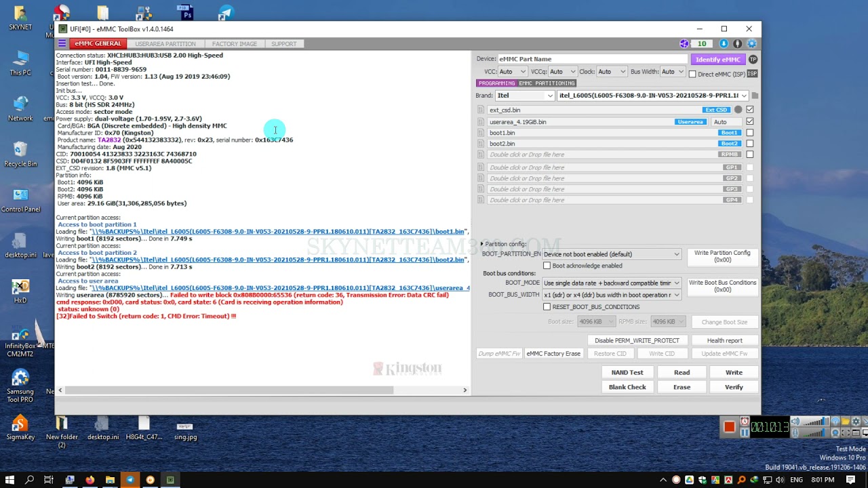The width and height of the screenshot is (868, 488).
Task: Enable the Boot1 partition checkbox
Action: 750,133
